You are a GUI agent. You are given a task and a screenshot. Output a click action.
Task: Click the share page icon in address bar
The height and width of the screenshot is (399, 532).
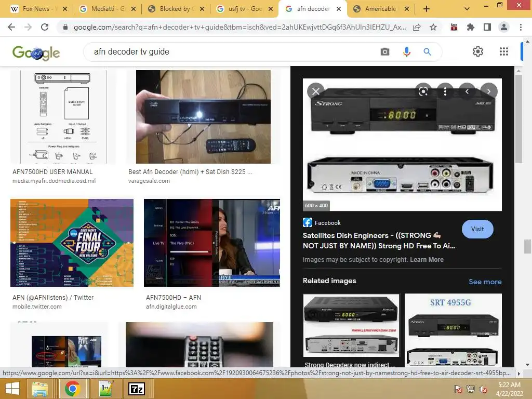[x=417, y=27]
